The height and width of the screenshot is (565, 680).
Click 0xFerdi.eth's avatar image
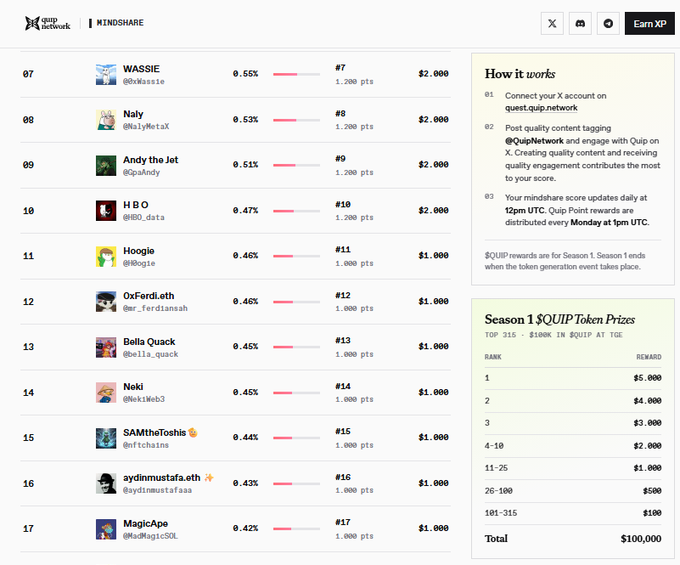(106, 302)
